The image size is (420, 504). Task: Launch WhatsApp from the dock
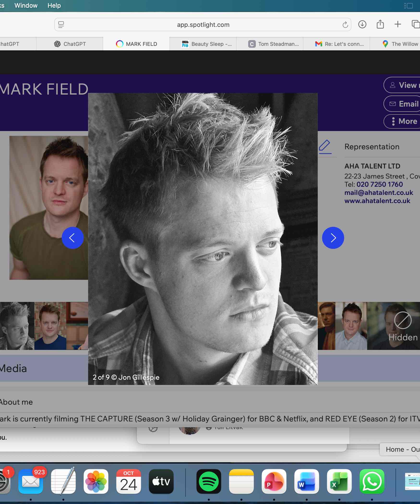[372, 481]
